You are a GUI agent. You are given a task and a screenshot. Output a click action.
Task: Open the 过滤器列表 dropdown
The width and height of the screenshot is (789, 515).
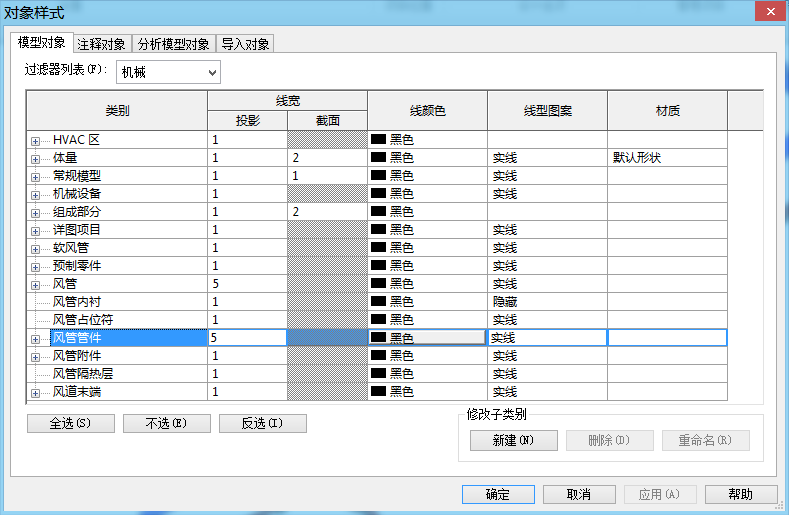click(x=168, y=72)
